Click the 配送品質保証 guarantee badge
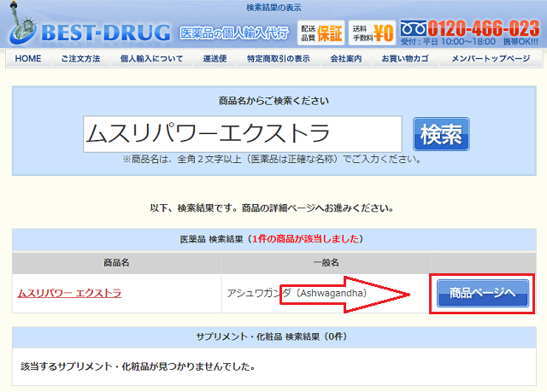Viewport: 547px width, 392px height. pos(321,32)
